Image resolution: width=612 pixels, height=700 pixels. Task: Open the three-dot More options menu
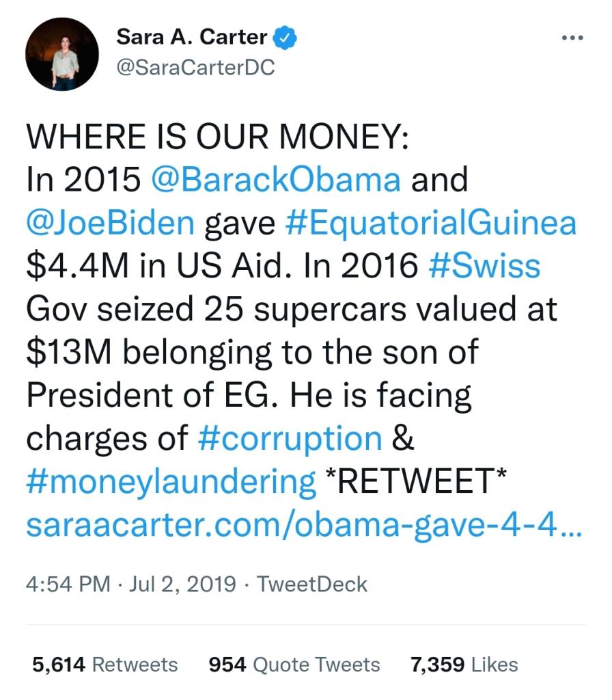[x=571, y=38]
